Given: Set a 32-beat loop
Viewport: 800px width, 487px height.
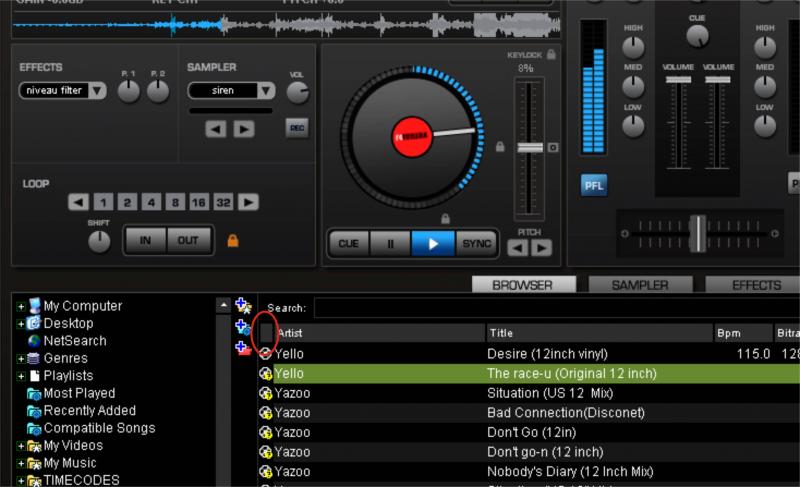Looking at the screenshot, I should point(223,202).
